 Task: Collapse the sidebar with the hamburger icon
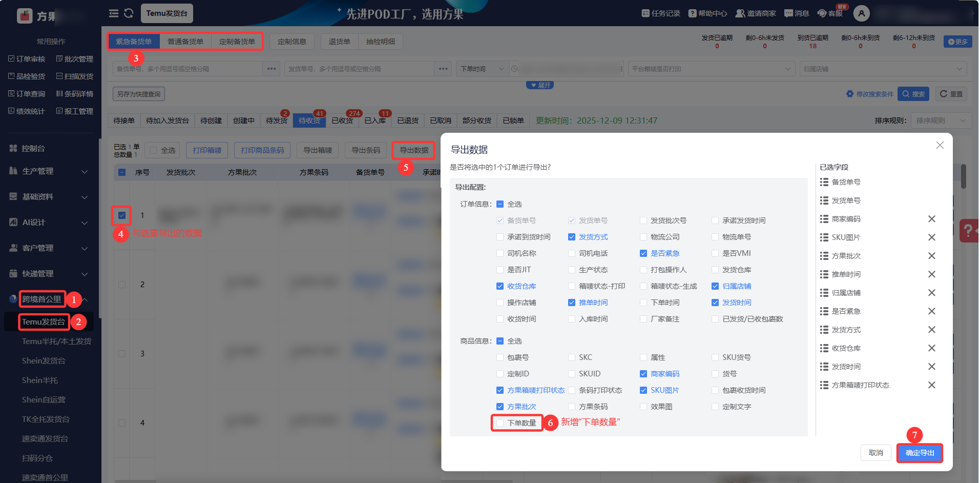coord(114,13)
